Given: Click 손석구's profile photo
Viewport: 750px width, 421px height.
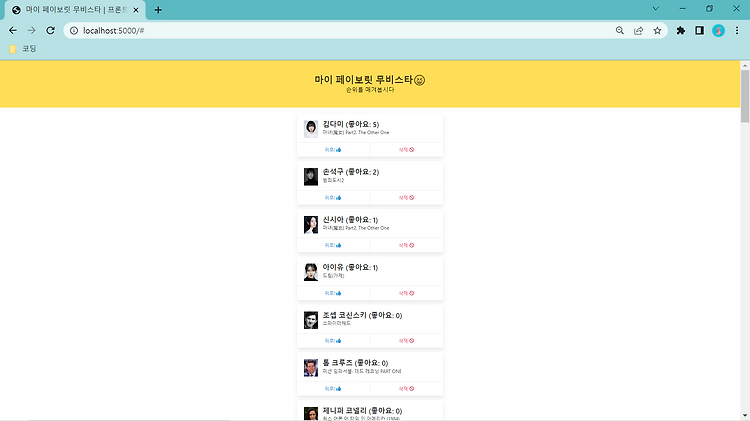Looking at the screenshot, I should pos(311,177).
